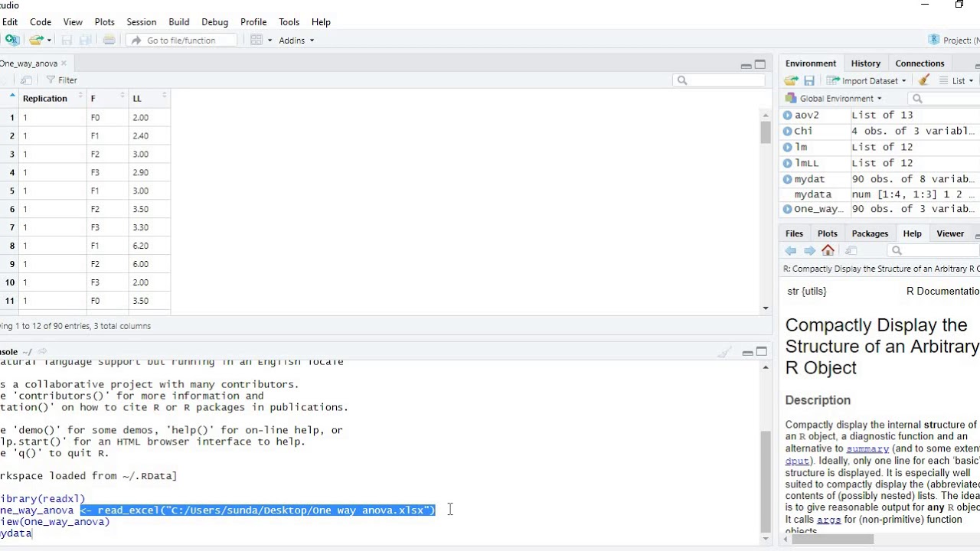
Task: Open the Global Environment dropdown
Action: click(833, 99)
